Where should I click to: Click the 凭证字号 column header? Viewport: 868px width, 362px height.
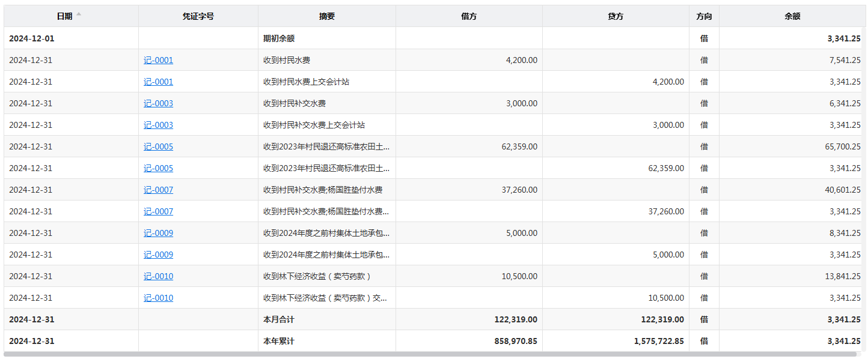click(x=198, y=16)
